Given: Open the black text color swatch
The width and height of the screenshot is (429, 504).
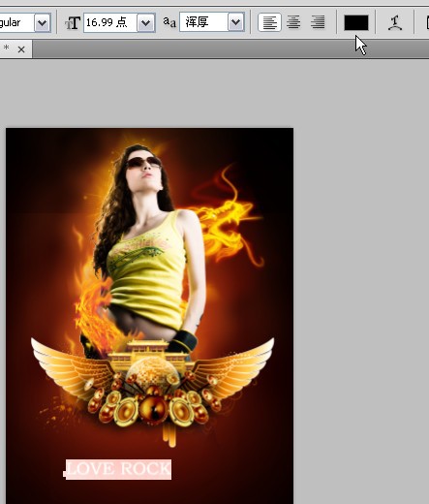Looking at the screenshot, I should click(x=356, y=23).
